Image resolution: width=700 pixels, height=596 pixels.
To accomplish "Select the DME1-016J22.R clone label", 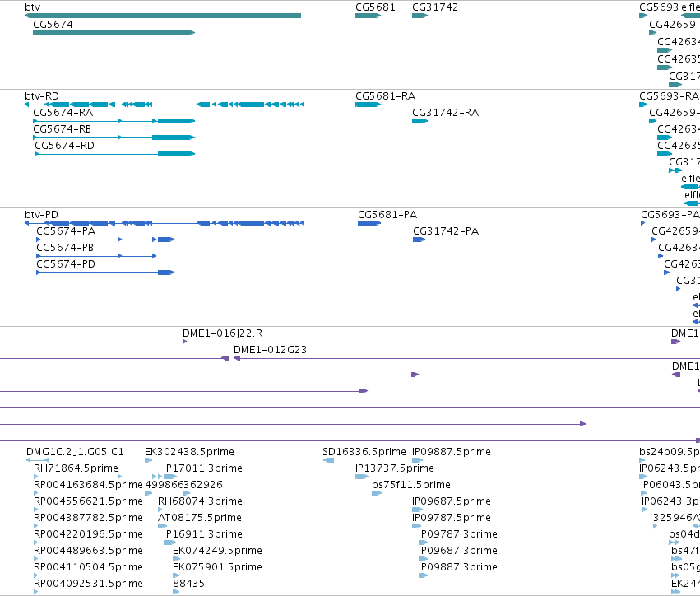I will (x=222, y=333).
